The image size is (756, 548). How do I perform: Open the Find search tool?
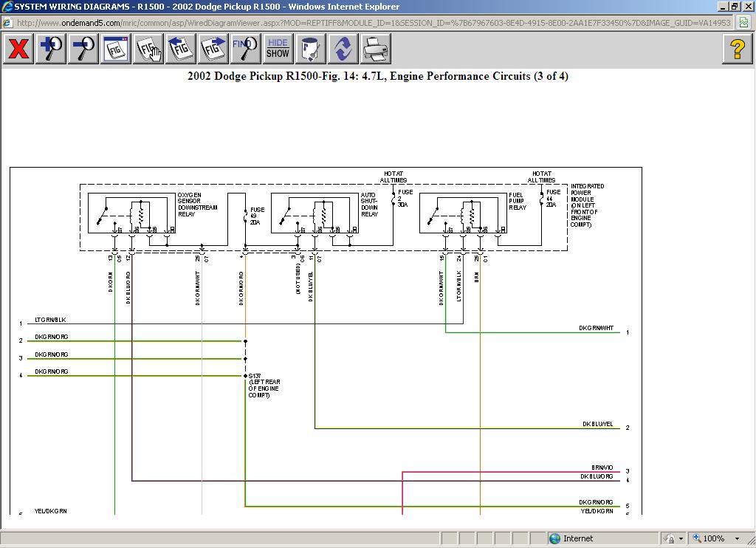pos(246,49)
